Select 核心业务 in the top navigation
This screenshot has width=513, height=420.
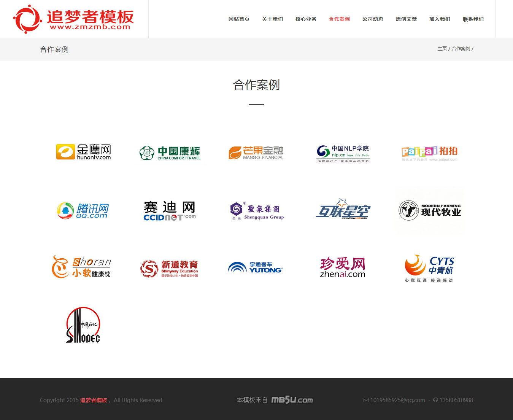pyautogui.click(x=306, y=19)
